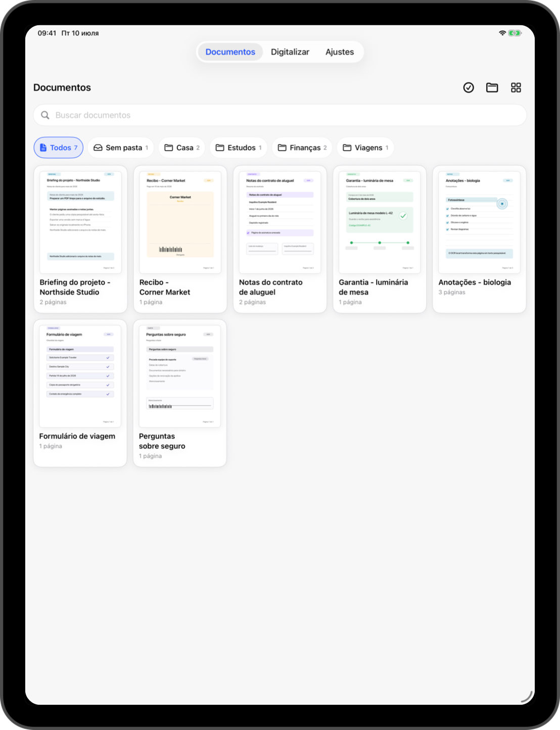
Task: Open the Perguntas sobre seguro document
Action: (x=180, y=393)
